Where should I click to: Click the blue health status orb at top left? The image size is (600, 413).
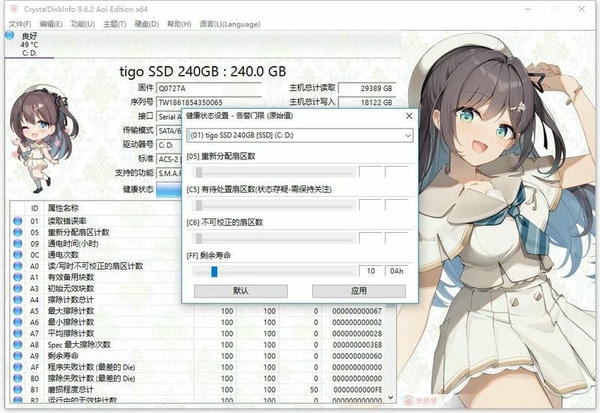(x=10, y=36)
